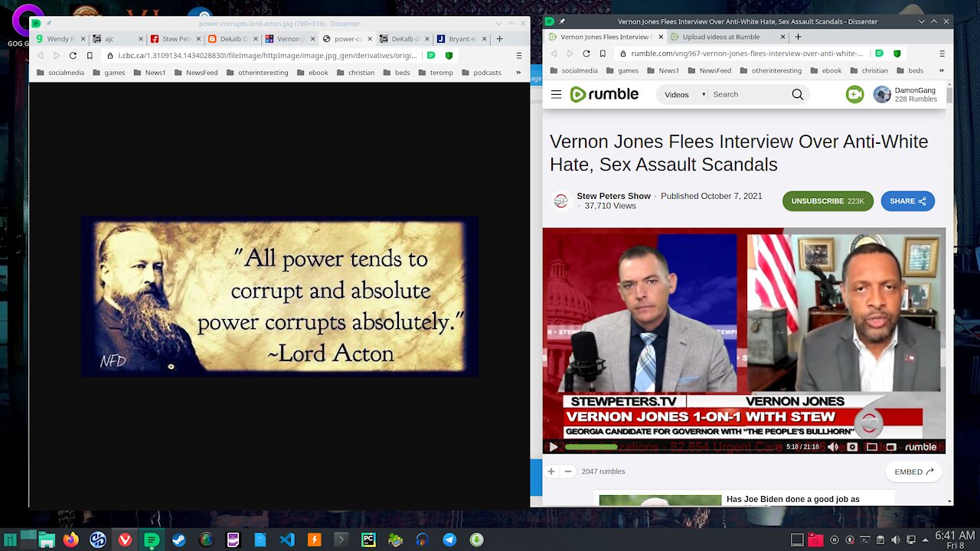The image size is (980, 551).
Task: Open video player settings gear
Action: [852, 447]
